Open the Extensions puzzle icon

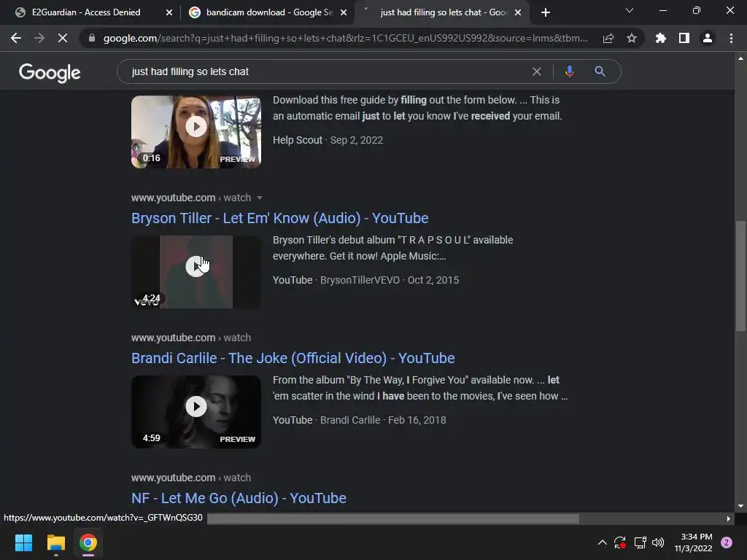coord(660,38)
